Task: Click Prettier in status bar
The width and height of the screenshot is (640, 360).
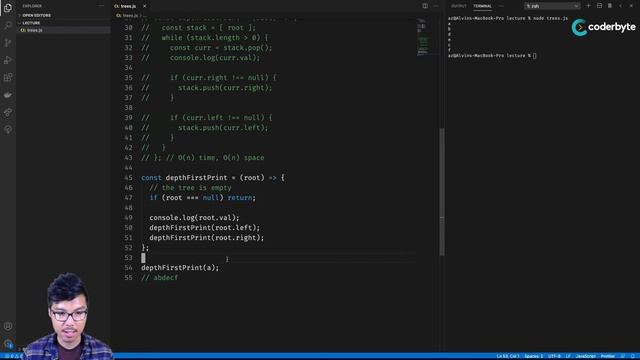Action: point(607,356)
